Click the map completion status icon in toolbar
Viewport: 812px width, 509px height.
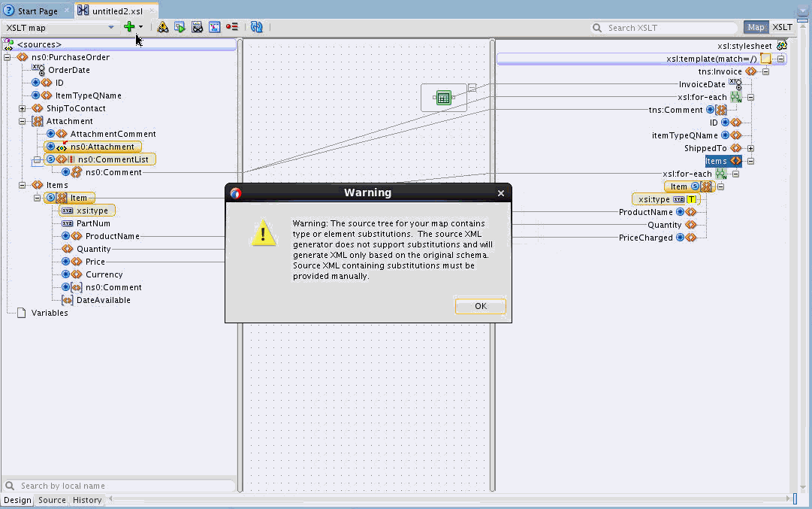point(214,27)
